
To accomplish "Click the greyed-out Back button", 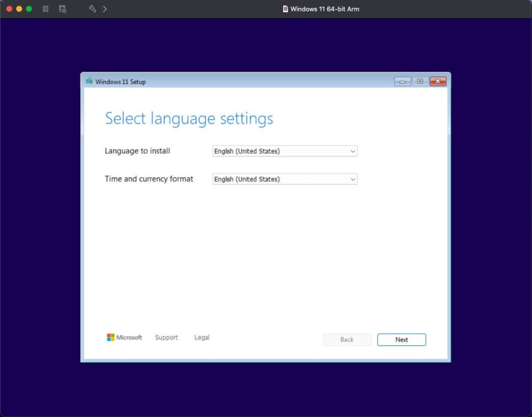I will (347, 340).
